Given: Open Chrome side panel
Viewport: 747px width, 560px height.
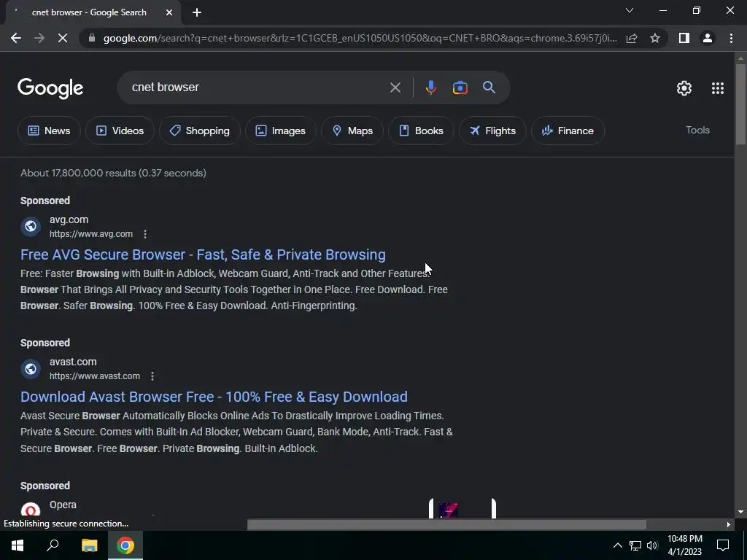Looking at the screenshot, I should click(x=684, y=38).
